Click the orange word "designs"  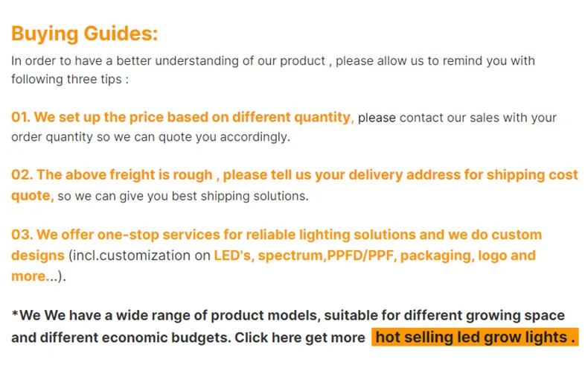click(x=38, y=256)
